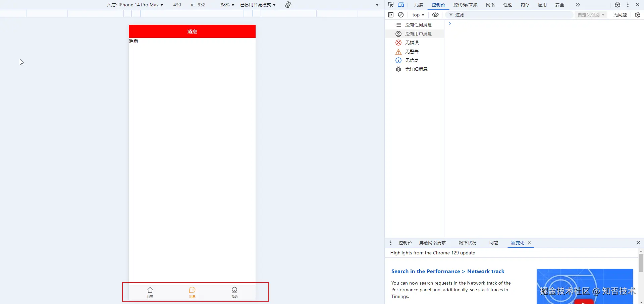
Task: Open console settings gear next to 无问题
Action: coord(638,15)
